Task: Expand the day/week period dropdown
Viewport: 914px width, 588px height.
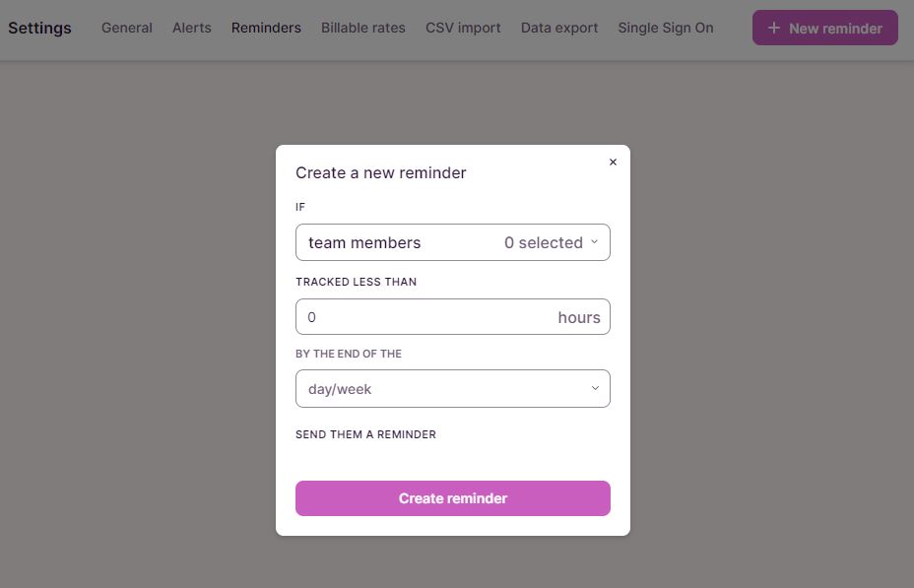Action: (x=453, y=389)
